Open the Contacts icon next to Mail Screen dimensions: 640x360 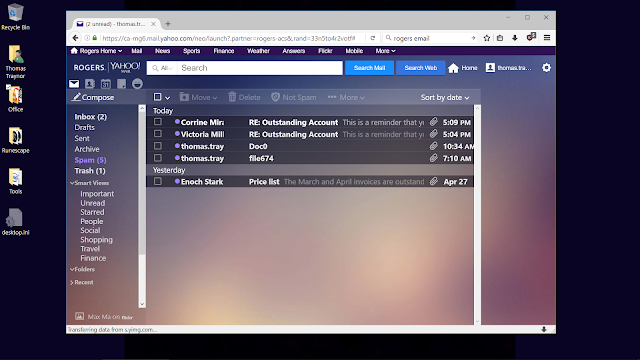(x=90, y=84)
